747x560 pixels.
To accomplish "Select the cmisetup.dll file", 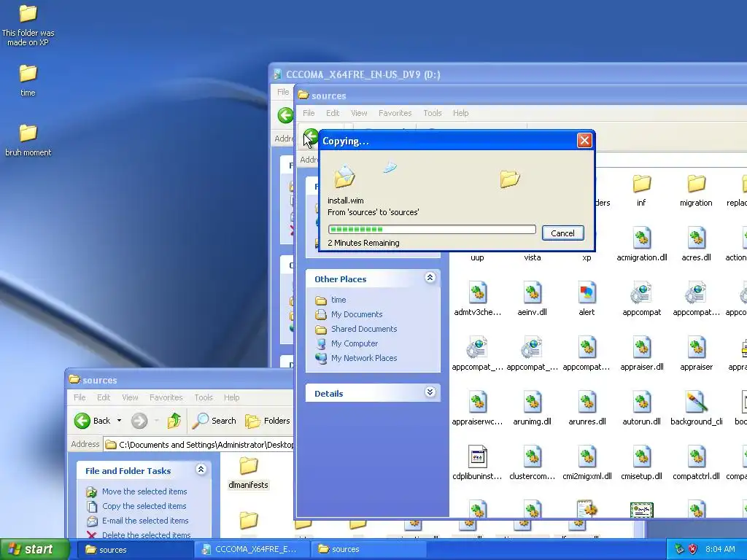I will [x=642, y=463].
